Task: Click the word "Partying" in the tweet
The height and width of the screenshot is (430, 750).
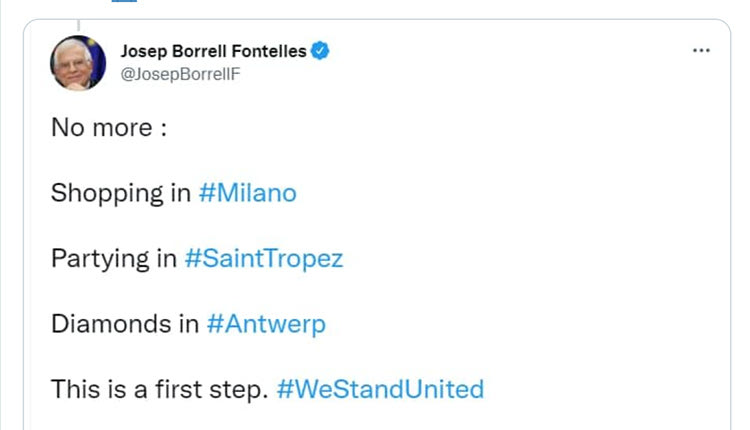Action: [x=99, y=258]
